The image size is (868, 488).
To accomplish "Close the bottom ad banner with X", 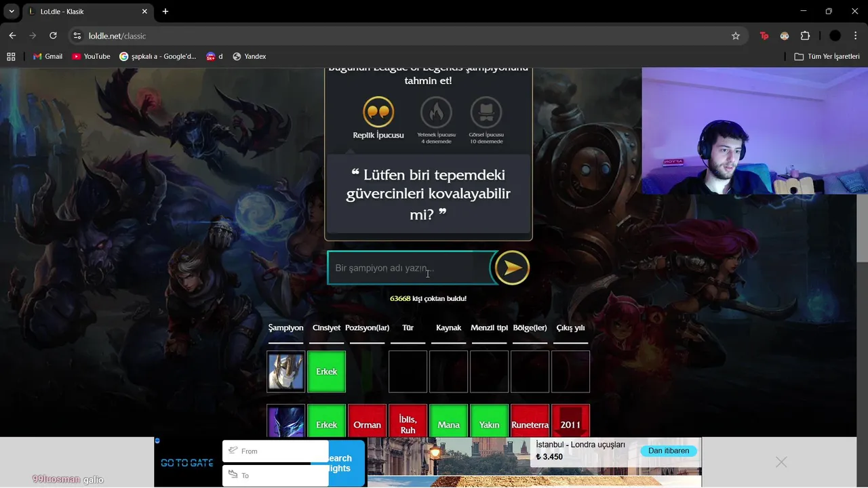I will tap(781, 462).
